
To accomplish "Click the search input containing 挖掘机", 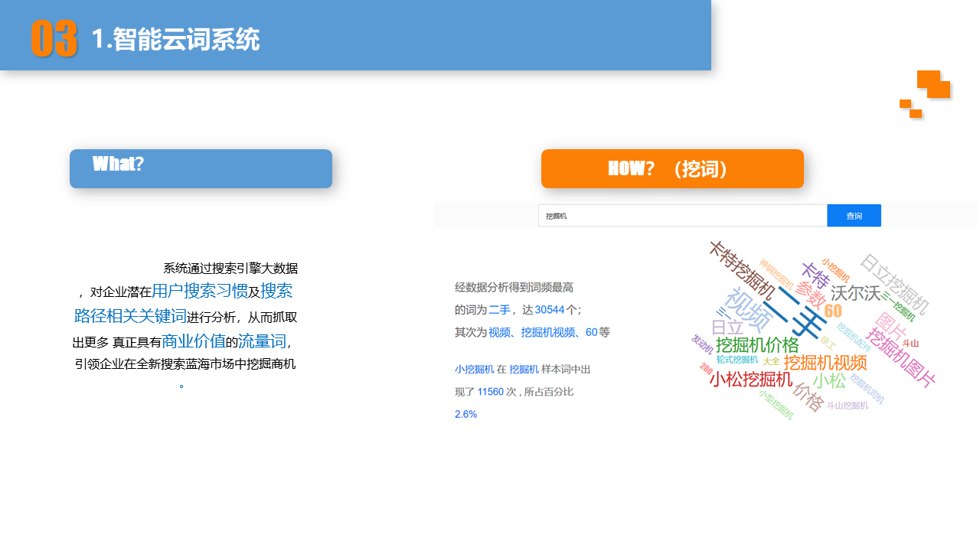I will (x=681, y=215).
